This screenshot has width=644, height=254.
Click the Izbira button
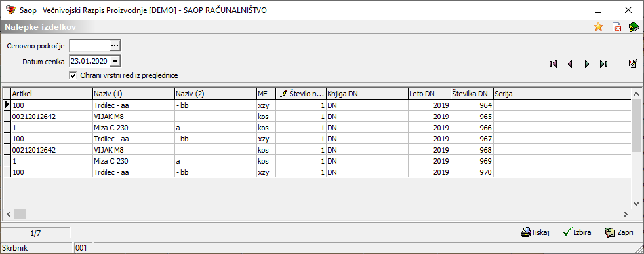(577, 232)
